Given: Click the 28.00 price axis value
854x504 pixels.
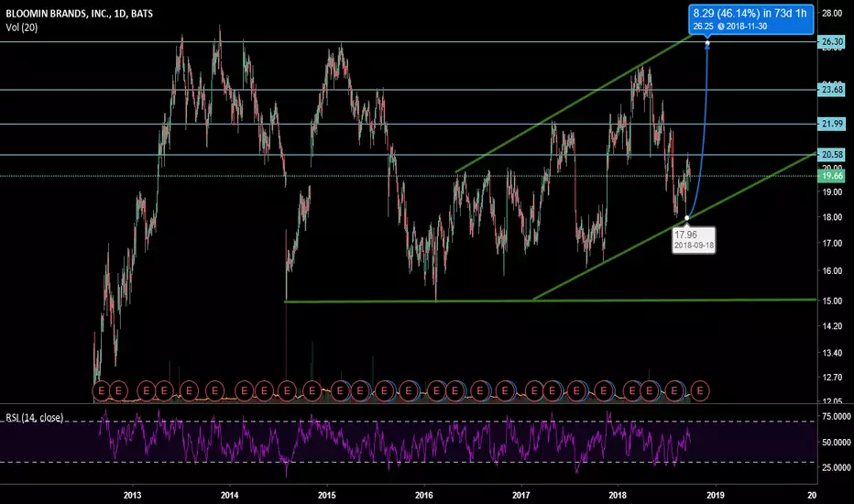Looking at the screenshot, I should click(832, 13).
